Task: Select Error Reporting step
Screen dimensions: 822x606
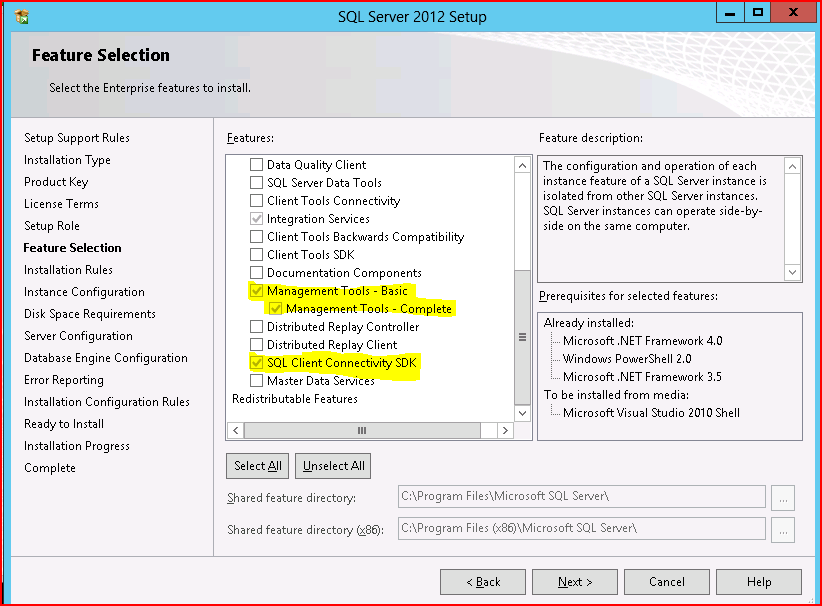Action: 64,380
